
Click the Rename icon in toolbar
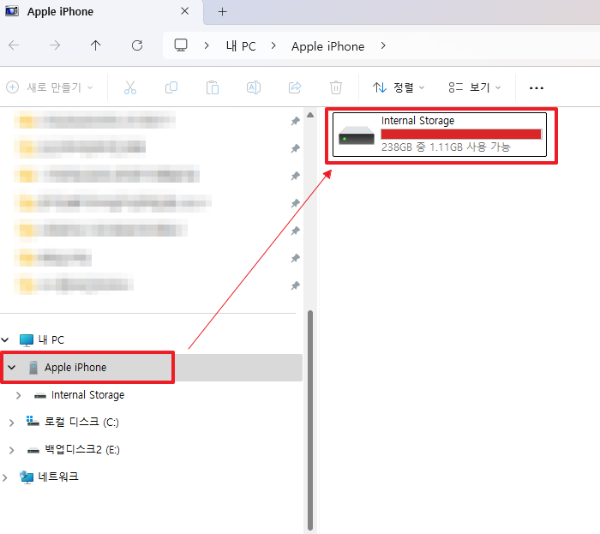pyautogui.click(x=254, y=88)
